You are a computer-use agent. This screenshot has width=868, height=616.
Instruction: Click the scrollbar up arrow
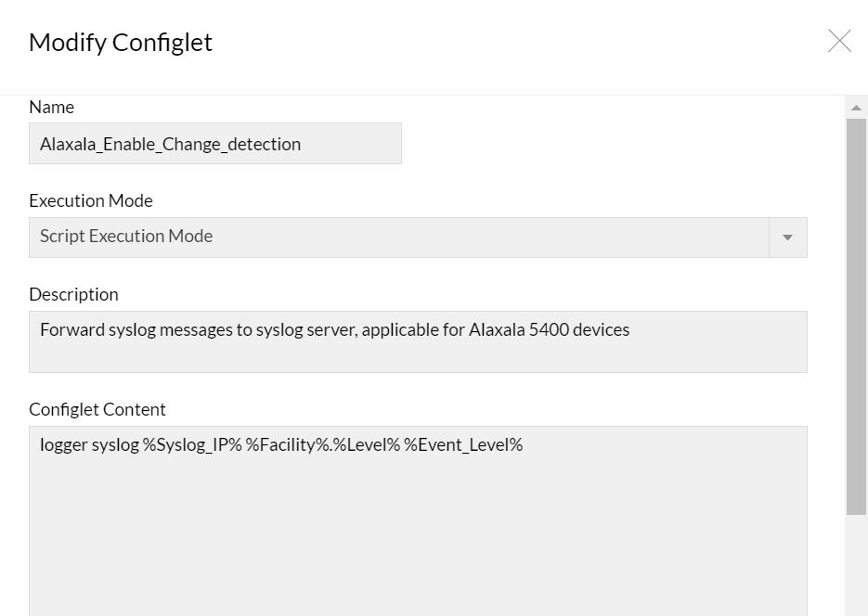coord(856,108)
